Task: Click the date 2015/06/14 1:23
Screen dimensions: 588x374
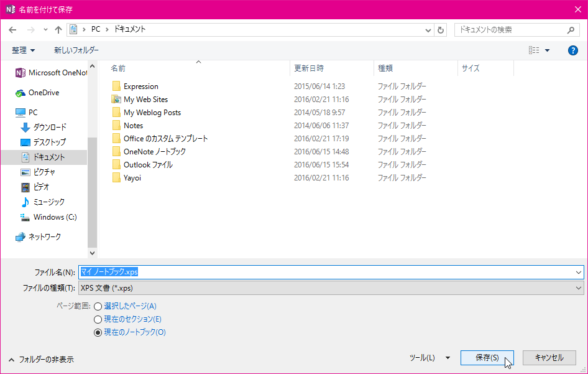Action: pyautogui.click(x=319, y=86)
